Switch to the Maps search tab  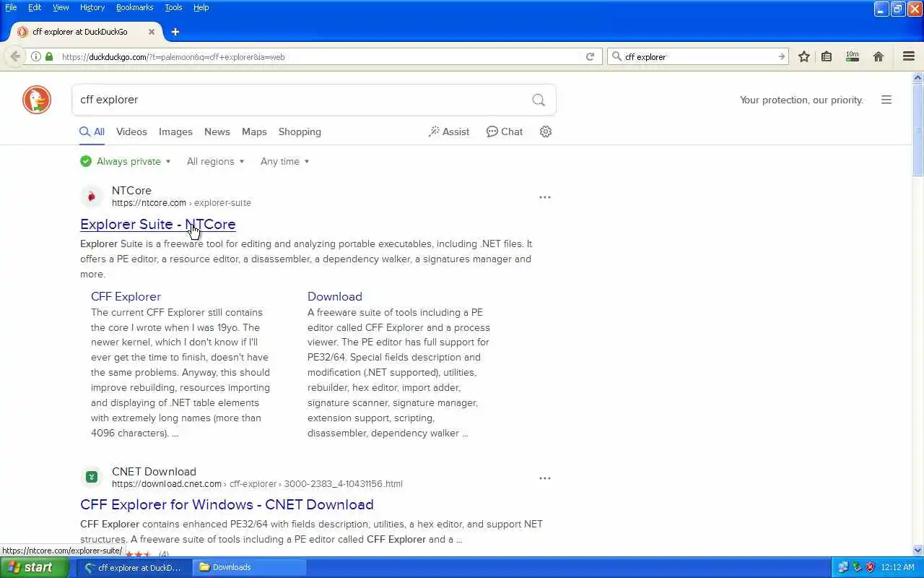pyautogui.click(x=254, y=131)
